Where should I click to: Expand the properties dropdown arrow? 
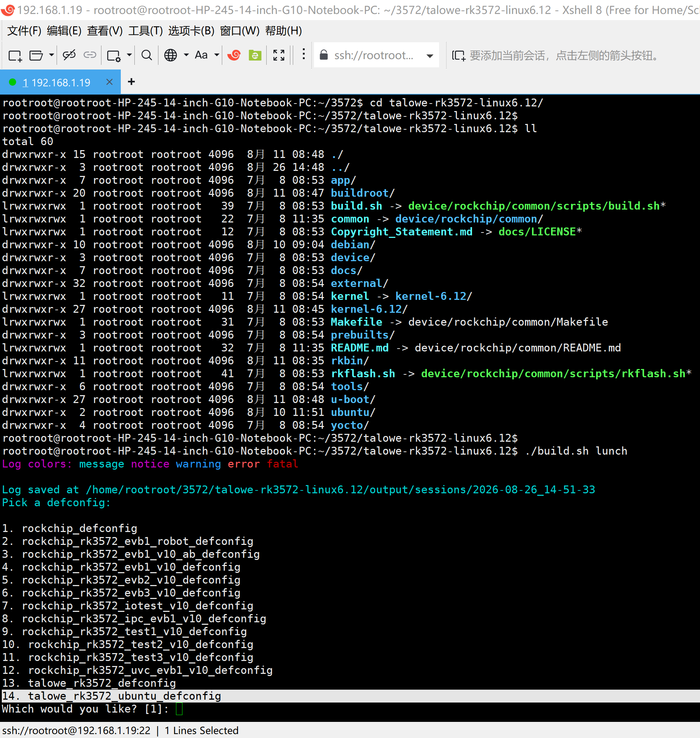[x=129, y=55]
